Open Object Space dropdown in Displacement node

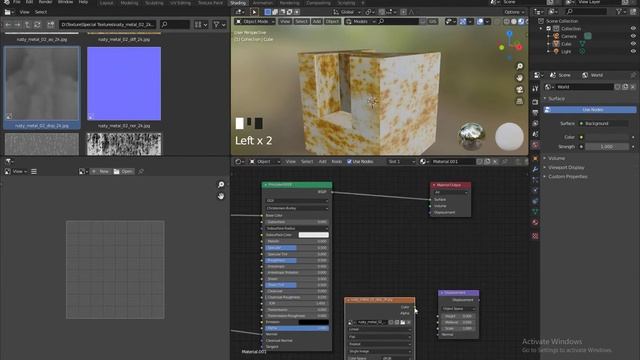coord(458,309)
